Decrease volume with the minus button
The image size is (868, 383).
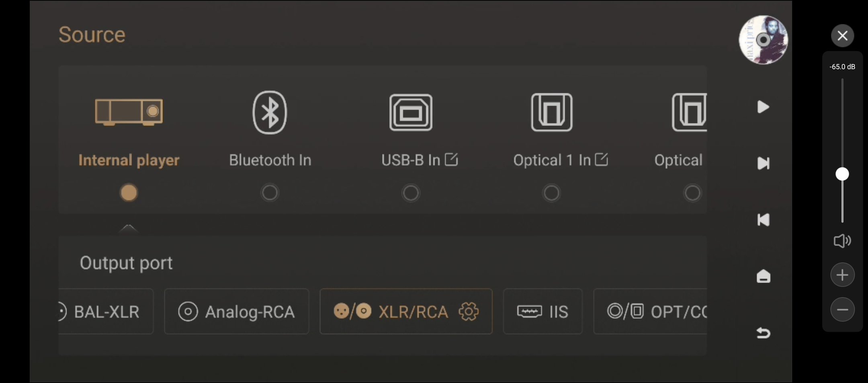842,309
